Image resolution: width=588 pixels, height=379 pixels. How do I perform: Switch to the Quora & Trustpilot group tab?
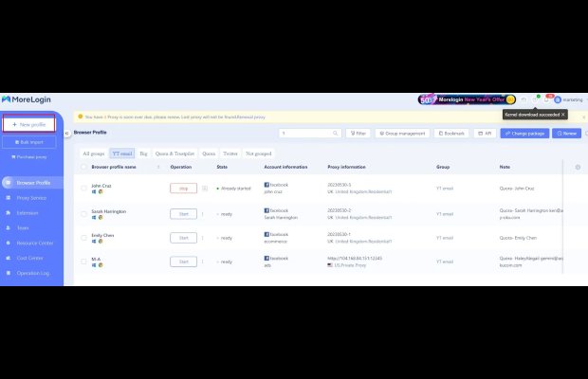coord(175,152)
